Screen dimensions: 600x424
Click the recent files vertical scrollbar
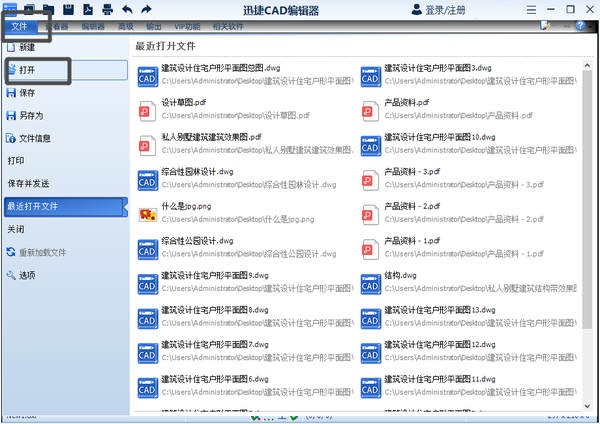tap(586, 200)
